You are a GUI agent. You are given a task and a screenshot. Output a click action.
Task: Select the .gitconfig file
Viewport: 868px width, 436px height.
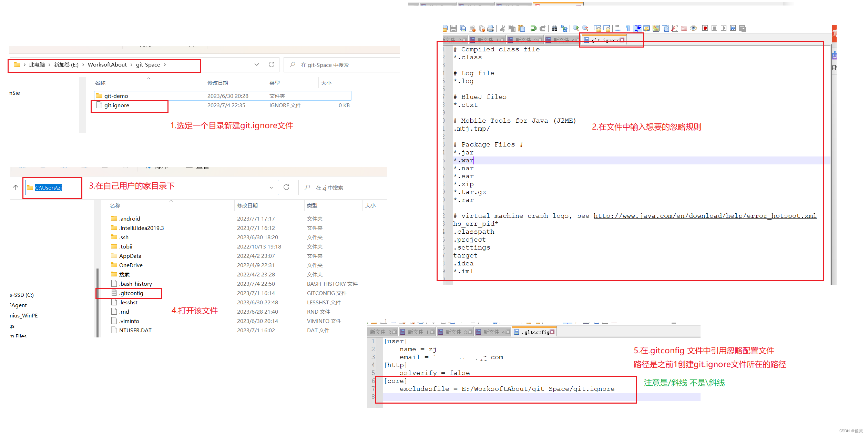tap(131, 293)
